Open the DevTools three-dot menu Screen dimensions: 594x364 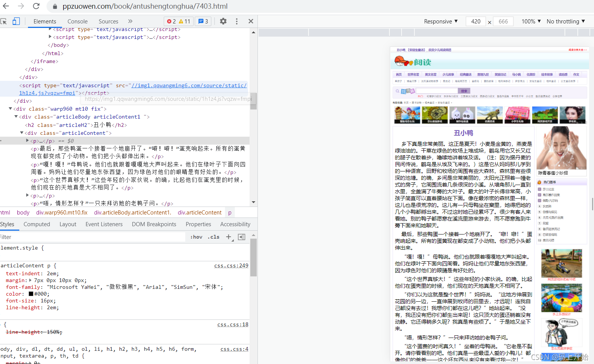click(237, 21)
